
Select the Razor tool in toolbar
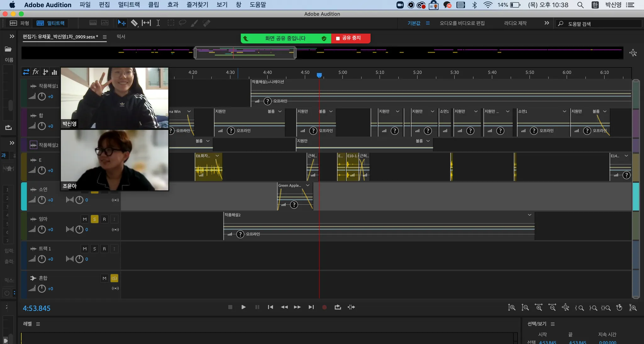click(x=134, y=23)
